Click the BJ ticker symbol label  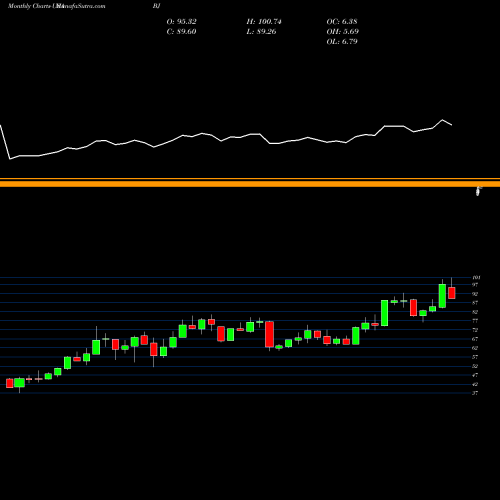point(157,6)
